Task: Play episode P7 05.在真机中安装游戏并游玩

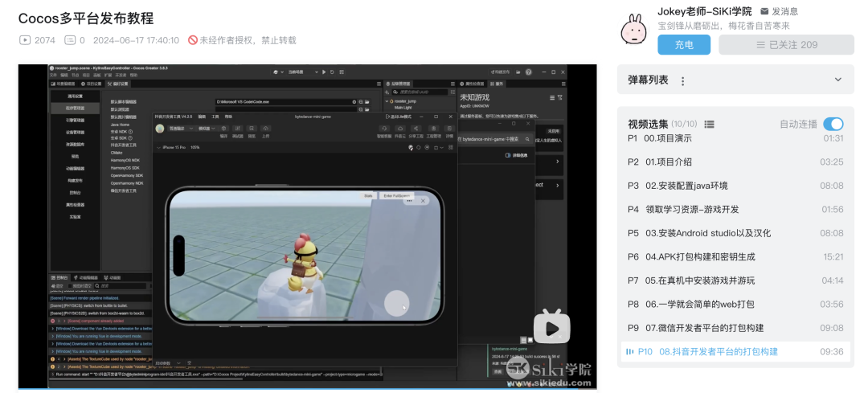Action: [x=735, y=280]
